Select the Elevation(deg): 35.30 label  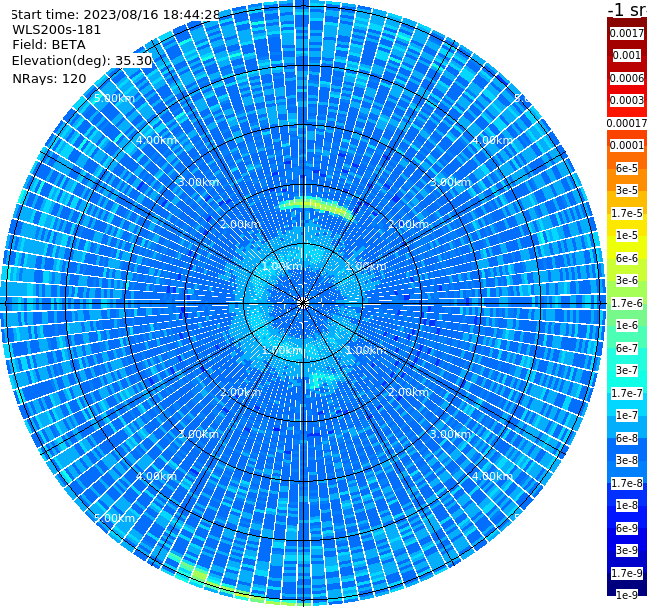(82, 61)
